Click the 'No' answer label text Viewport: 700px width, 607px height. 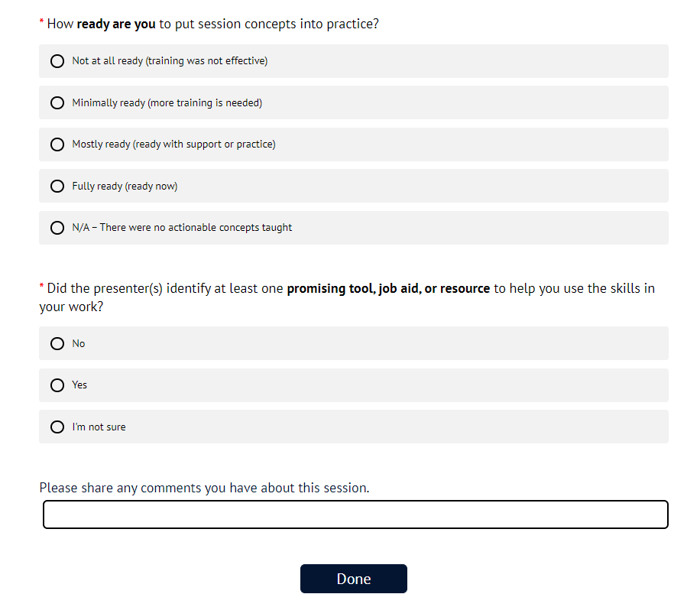click(x=79, y=344)
